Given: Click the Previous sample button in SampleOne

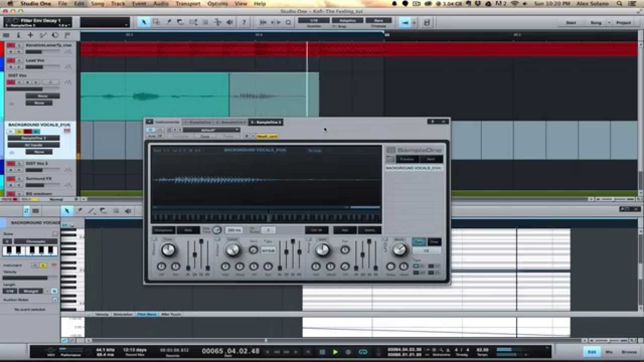Looking at the screenshot, I should 407,159.
